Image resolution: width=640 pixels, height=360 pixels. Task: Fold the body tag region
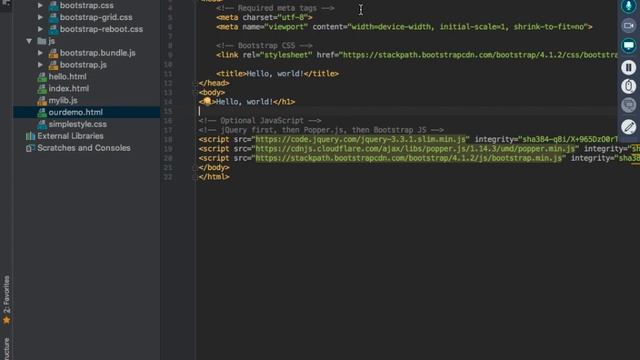pos(194,93)
